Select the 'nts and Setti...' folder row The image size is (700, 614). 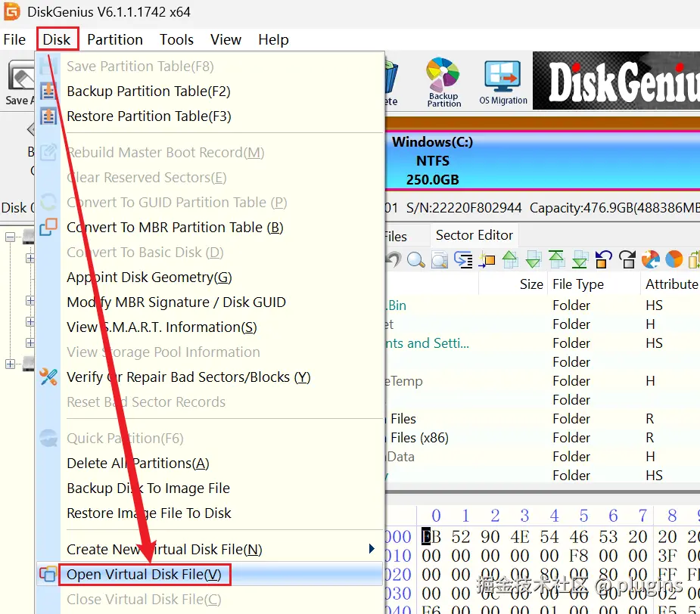point(543,343)
